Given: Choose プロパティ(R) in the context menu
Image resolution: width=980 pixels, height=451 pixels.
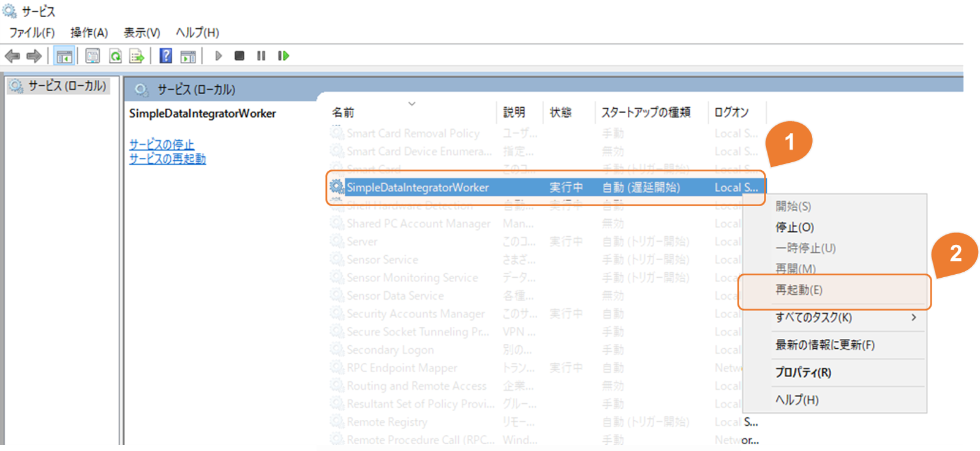Looking at the screenshot, I should click(x=834, y=373).
